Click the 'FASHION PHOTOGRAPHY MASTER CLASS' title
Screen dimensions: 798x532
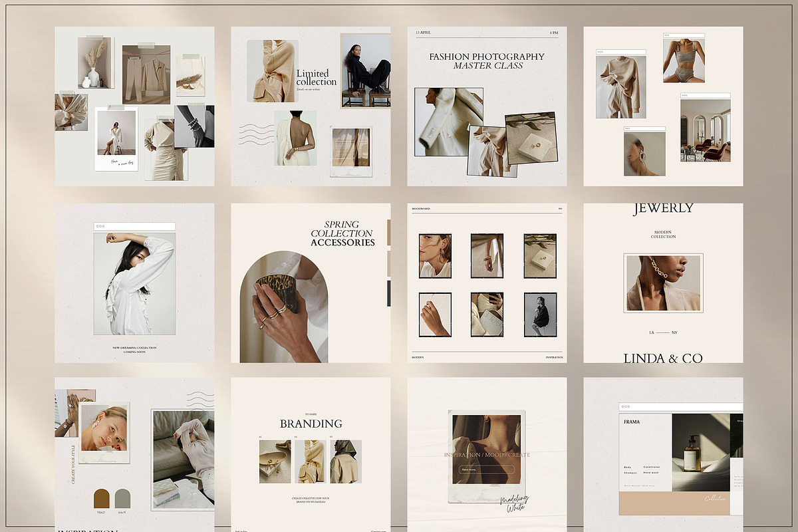tap(487, 61)
